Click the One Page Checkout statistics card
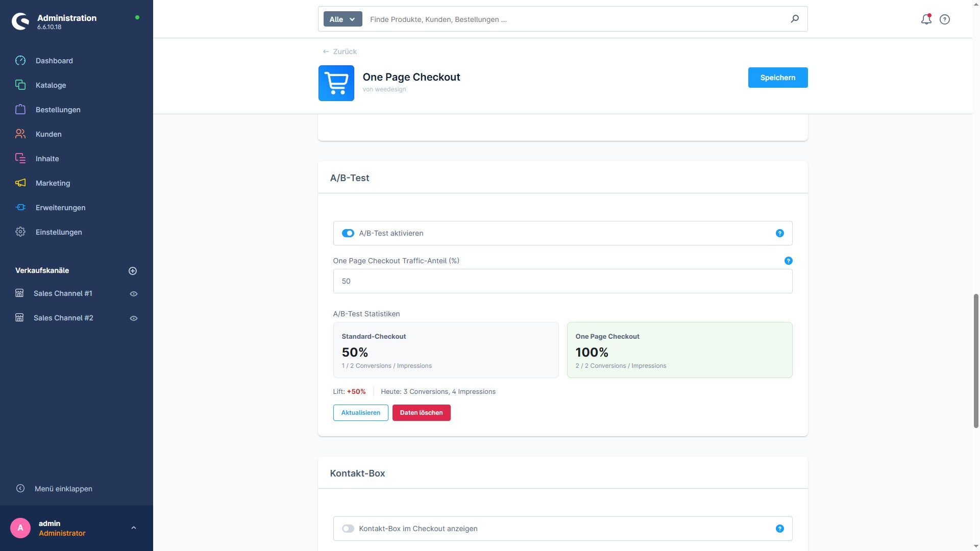980x551 pixels. (x=680, y=350)
